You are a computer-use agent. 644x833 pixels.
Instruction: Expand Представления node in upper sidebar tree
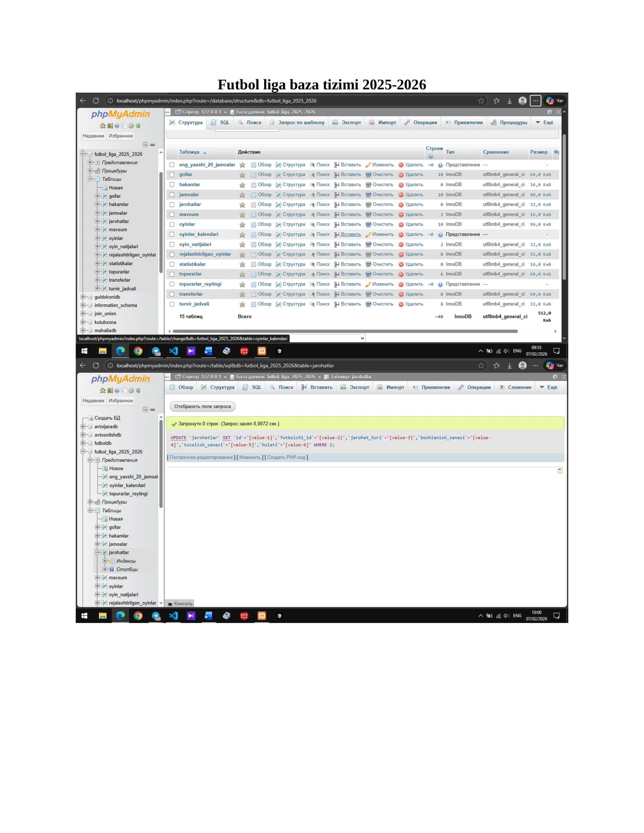coord(90,163)
